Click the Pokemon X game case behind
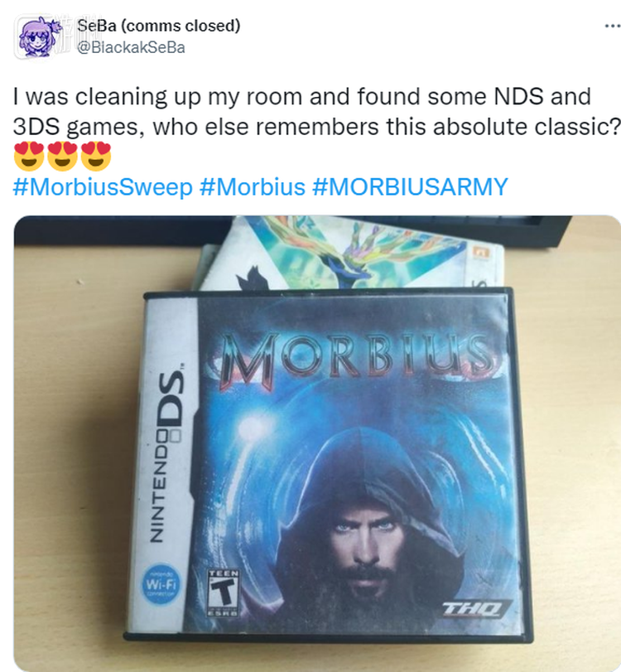 click(351, 253)
